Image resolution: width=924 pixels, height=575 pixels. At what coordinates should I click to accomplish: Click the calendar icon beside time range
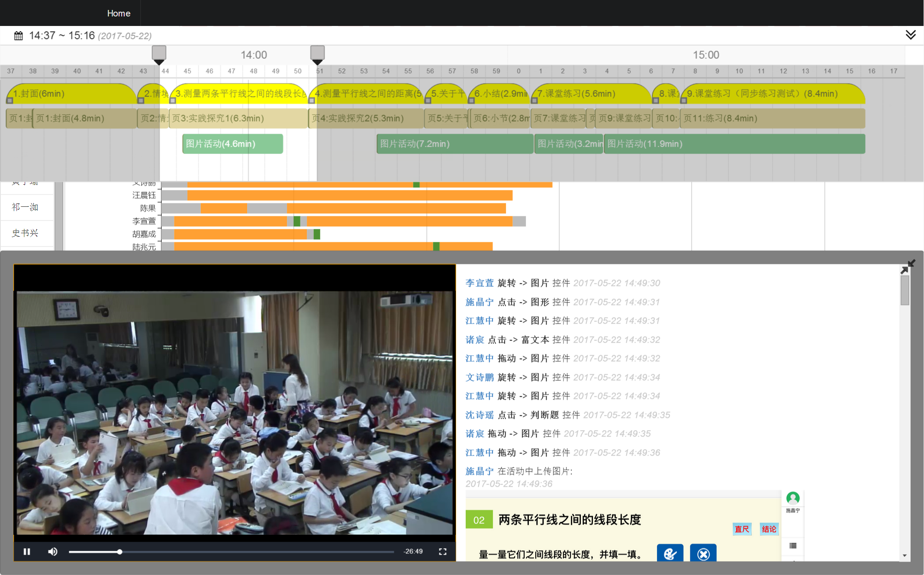(19, 36)
